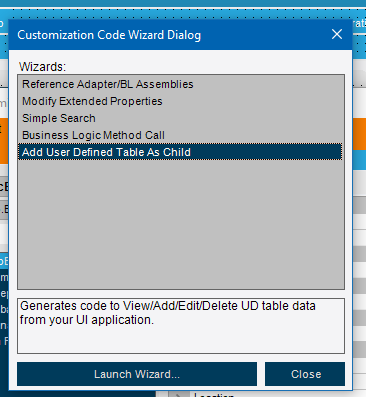Screen dimensions: 366x397
Task: Click the Close button at dialog bottom
Action: (x=305, y=374)
